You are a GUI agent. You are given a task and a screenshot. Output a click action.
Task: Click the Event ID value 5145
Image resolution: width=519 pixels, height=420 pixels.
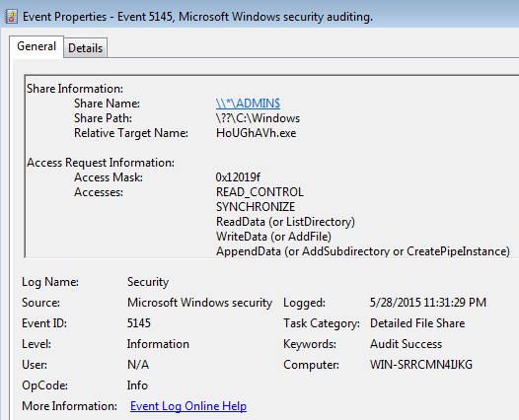[139, 323]
